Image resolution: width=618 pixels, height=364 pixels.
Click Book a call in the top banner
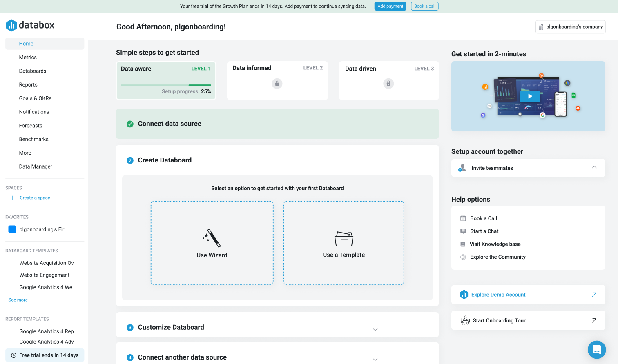pyautogui.click(x=425, y=6)
